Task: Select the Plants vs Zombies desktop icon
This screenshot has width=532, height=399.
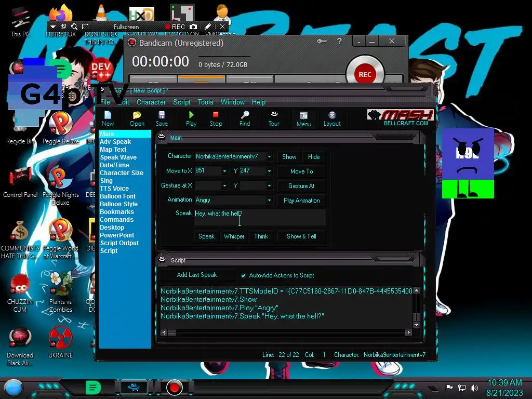Action: 60,292
